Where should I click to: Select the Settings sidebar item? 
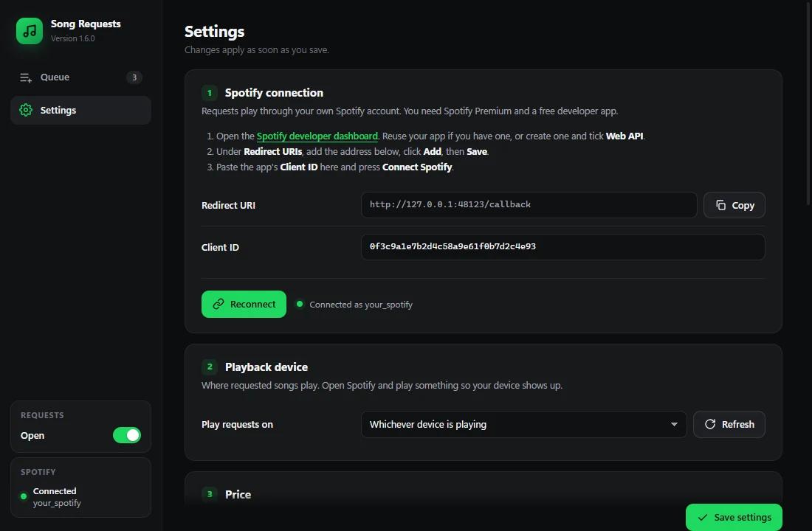click(x=80, y=110)
